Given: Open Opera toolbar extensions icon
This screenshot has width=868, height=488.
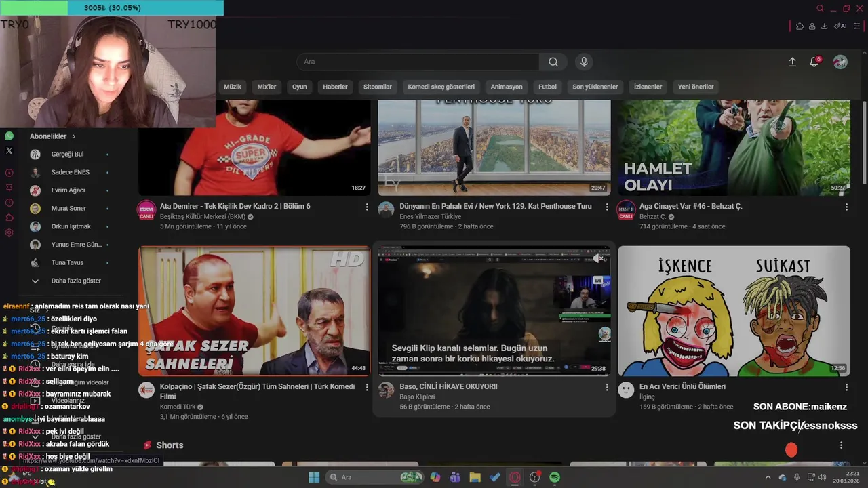Looking at the screenshot, I should pos(800,26).
